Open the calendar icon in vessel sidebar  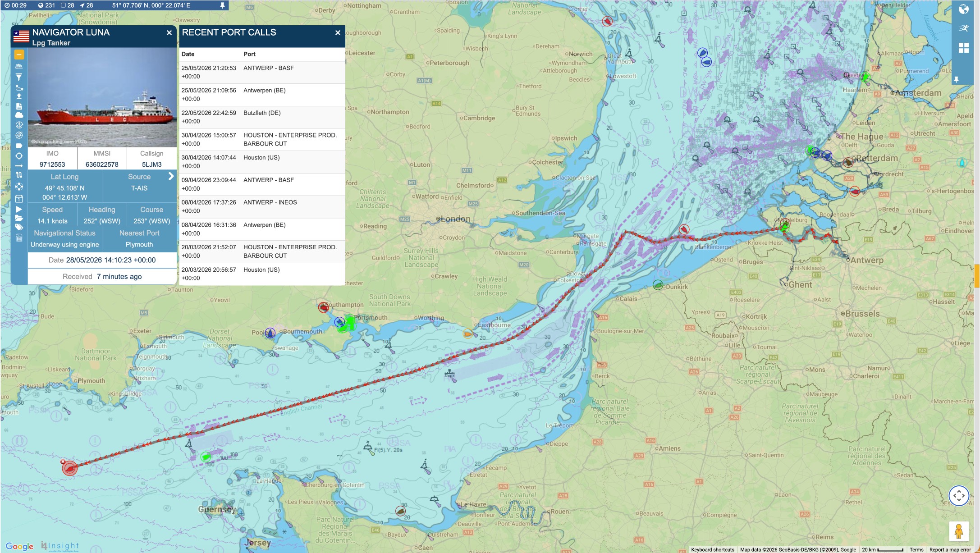coord(19,199)
